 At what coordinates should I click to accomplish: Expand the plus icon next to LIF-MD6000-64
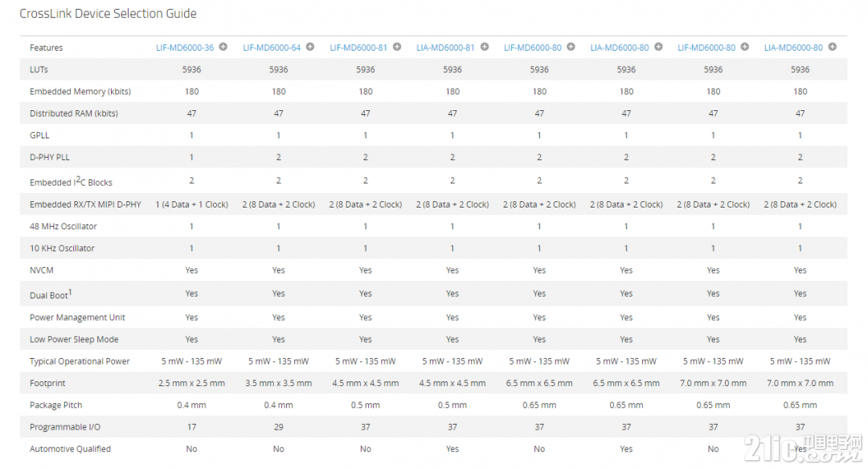pyautogui.click(x=310, y=47)
